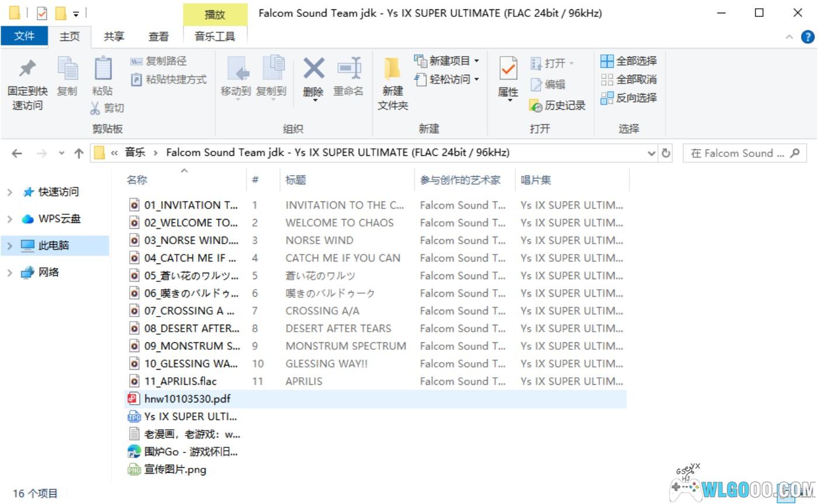
Task: Expand the Quick Access tree node
Action: coord(9,192)
